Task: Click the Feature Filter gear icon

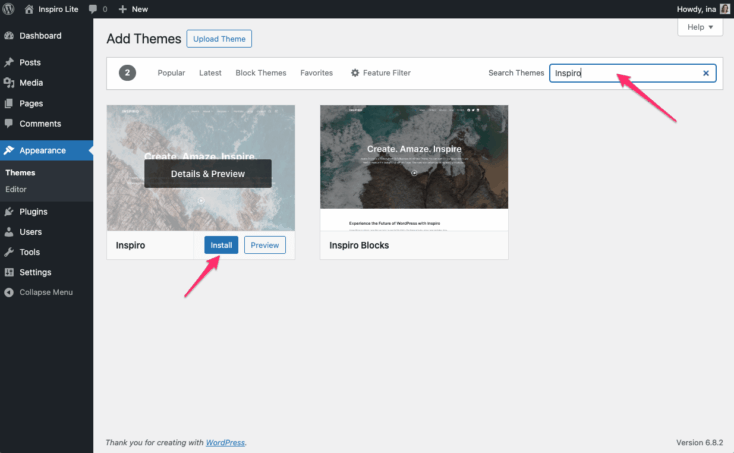Action: [355, 73]
